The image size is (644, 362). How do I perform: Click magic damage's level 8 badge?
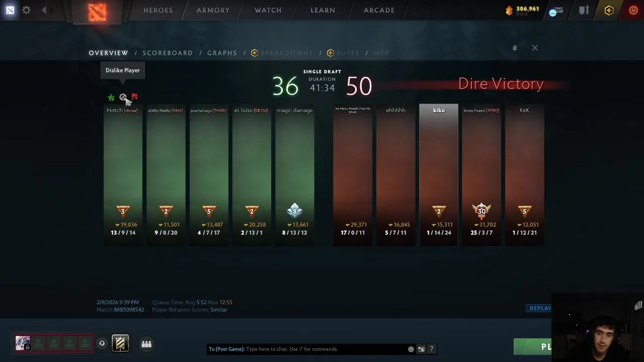295,211
